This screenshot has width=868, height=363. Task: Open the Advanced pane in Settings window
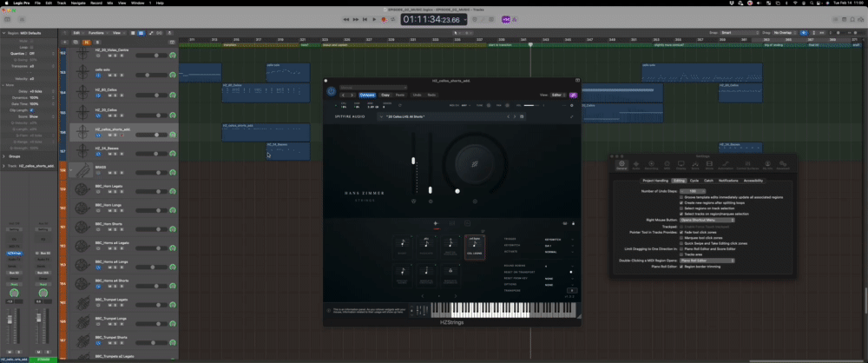point(783,165)
